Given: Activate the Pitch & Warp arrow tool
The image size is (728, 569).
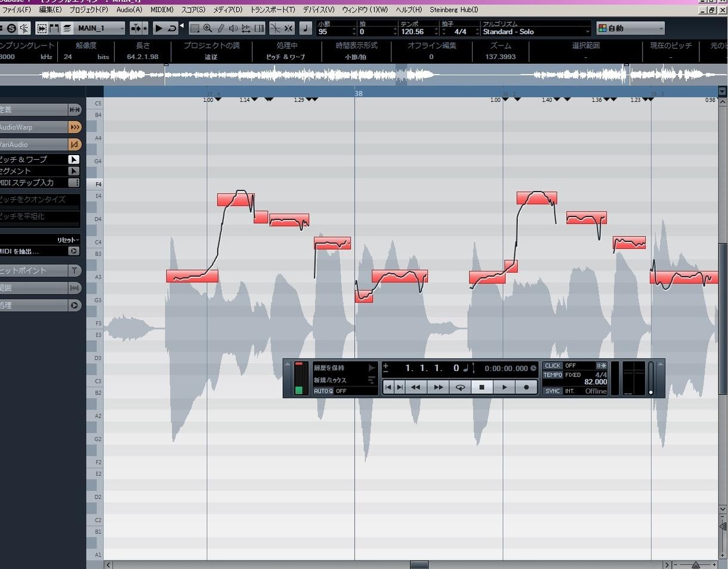Looking at the screenshot, I should coord(73,159).
